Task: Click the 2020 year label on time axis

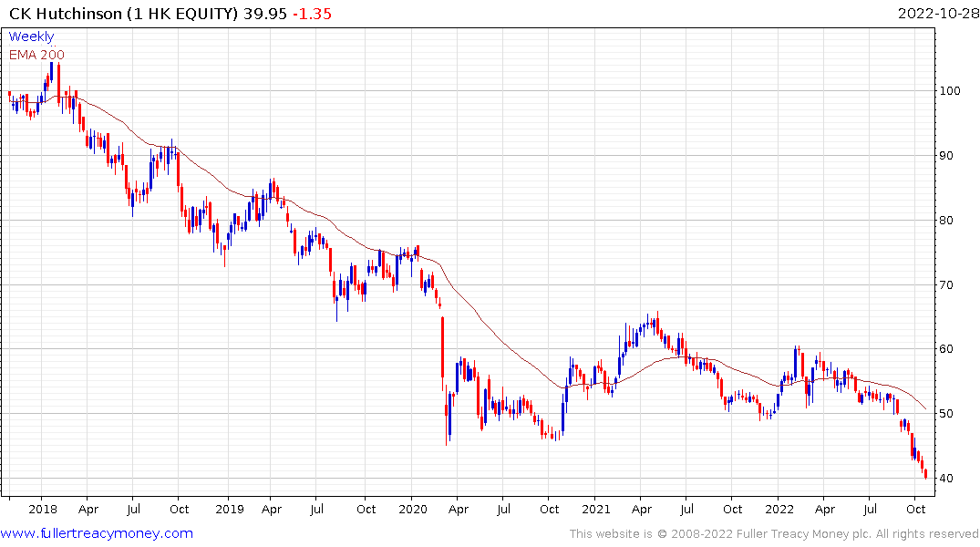Action: tap(412, 510)
